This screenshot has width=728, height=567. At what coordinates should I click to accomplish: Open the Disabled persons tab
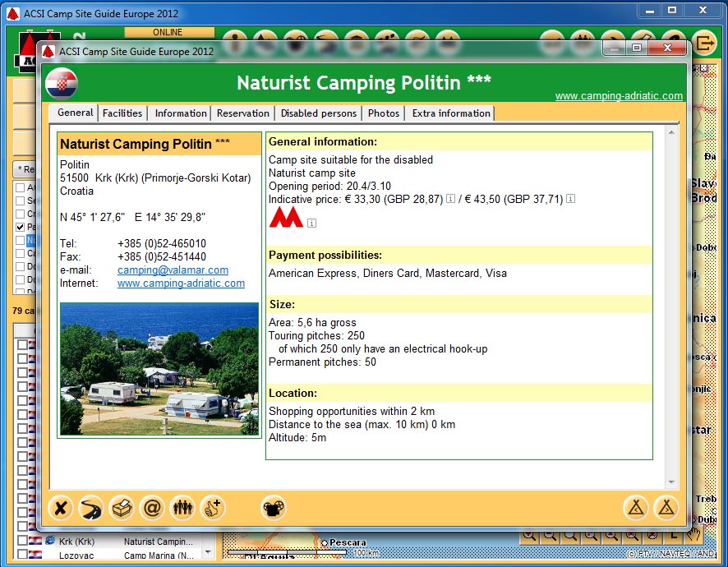tap(319, 113)
